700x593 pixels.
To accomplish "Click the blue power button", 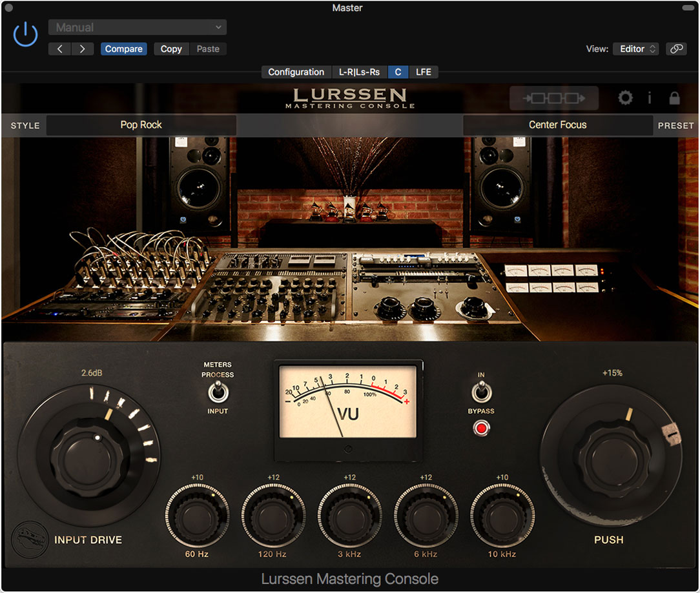I will [25, 34].
